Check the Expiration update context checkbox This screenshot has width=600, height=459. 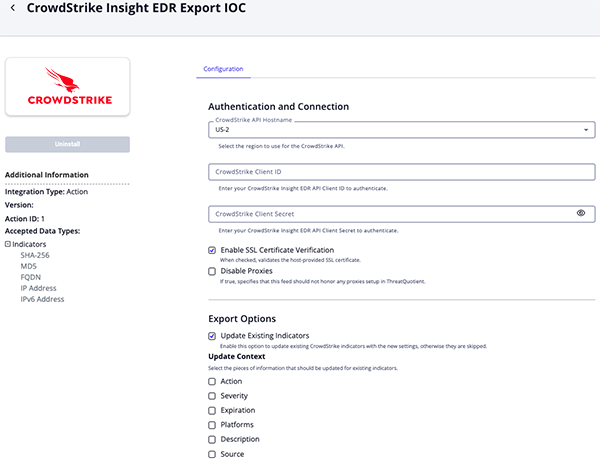(212, 410)
